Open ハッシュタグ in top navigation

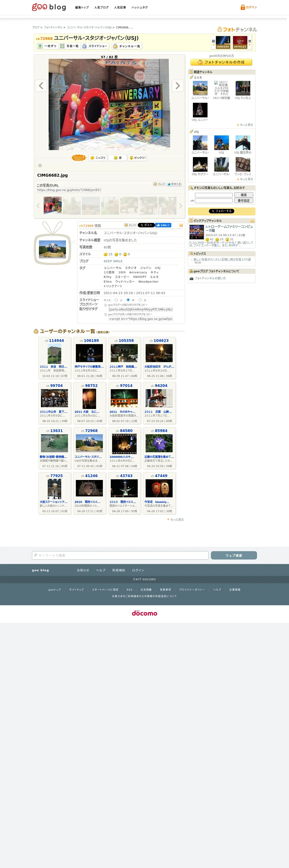[x=140, y=7]
